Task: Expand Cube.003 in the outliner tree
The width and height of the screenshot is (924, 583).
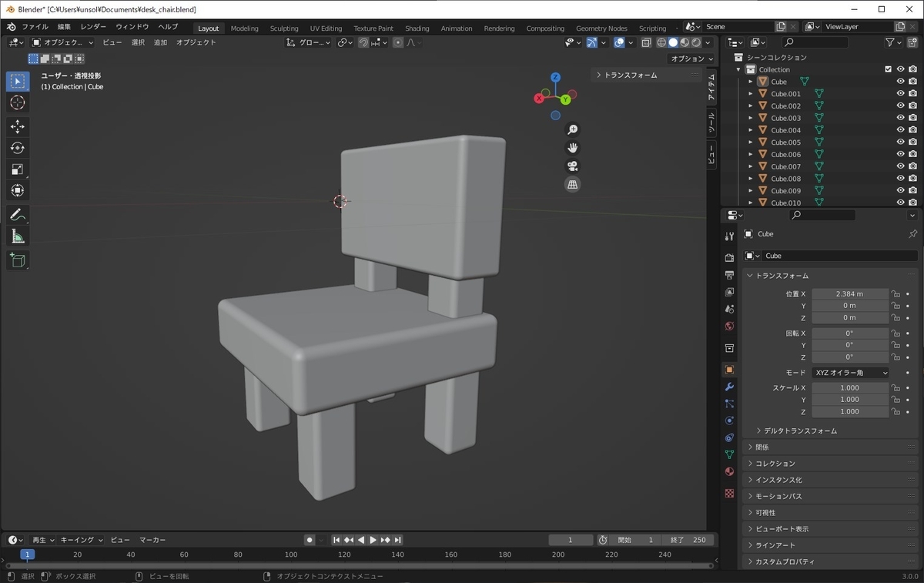Action: [751, 118]
